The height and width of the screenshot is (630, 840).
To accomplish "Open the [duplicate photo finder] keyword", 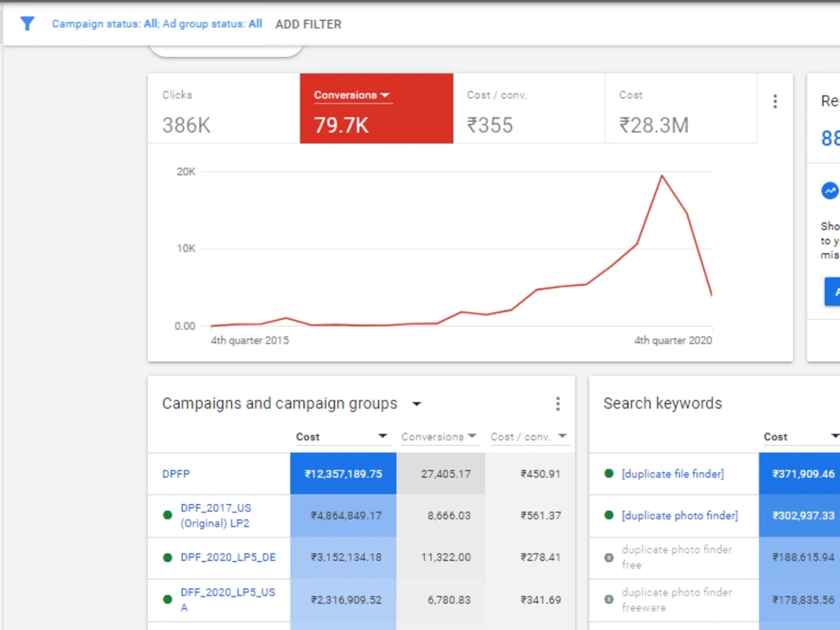I will click(680, 516).
